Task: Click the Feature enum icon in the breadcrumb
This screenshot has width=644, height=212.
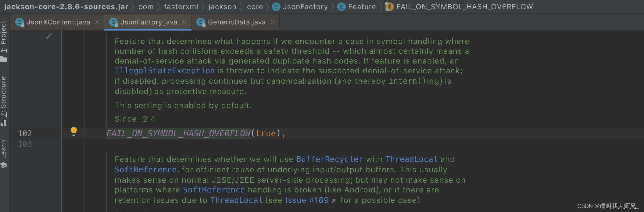Action: tap(341, 6)
